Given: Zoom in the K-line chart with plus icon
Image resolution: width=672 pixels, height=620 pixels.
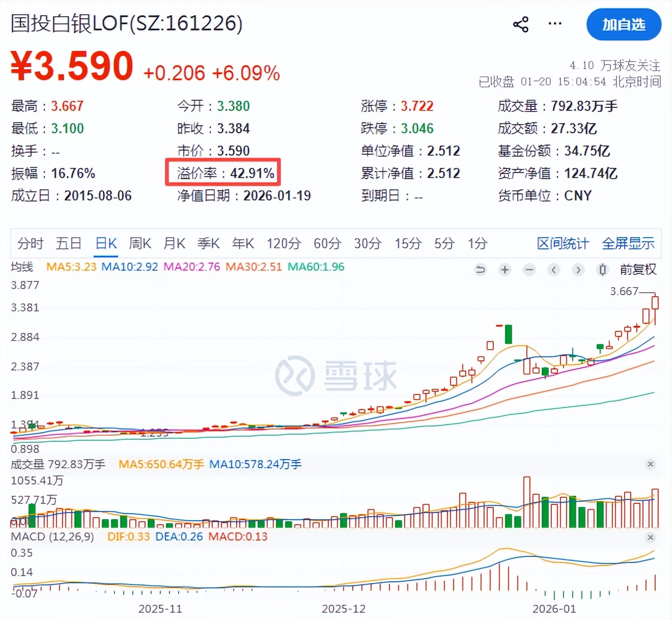Looking at the screenshot, I should coord(505,270).
